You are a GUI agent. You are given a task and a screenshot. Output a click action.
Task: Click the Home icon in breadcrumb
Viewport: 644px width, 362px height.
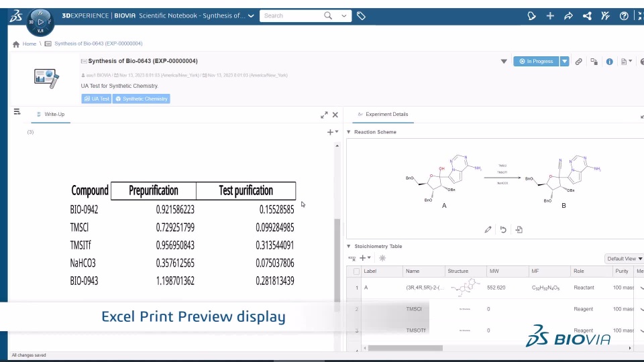pos(16,44)
